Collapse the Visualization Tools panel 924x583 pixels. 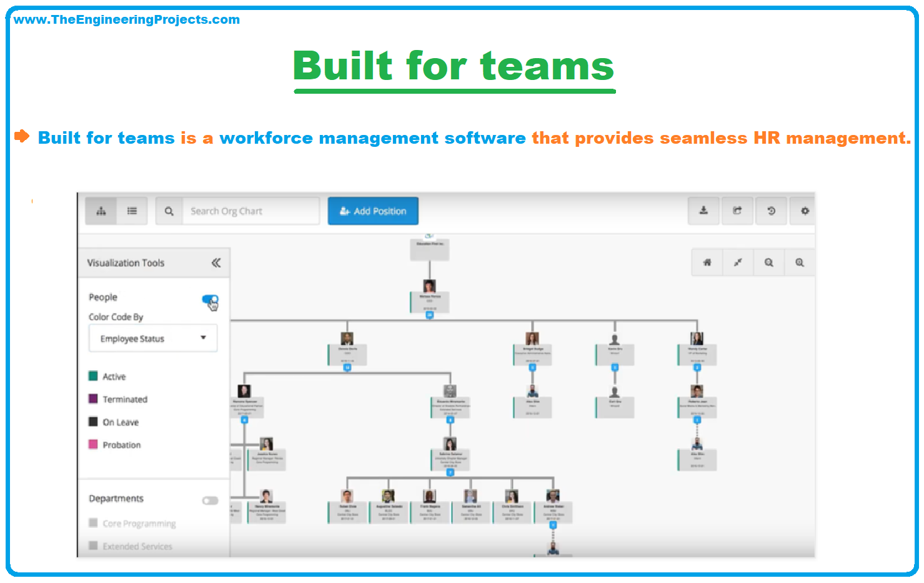pos(216,262)
